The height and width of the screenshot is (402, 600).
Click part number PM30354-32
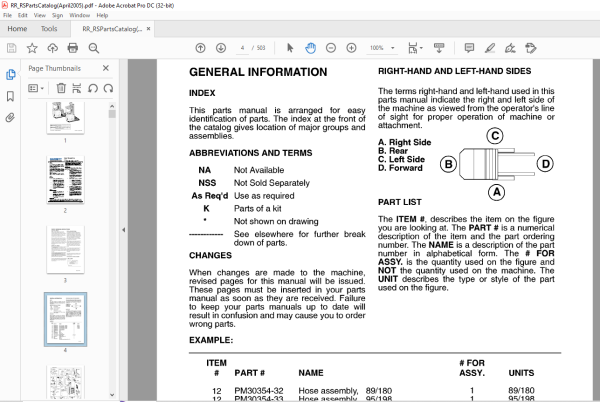[259, 391]
